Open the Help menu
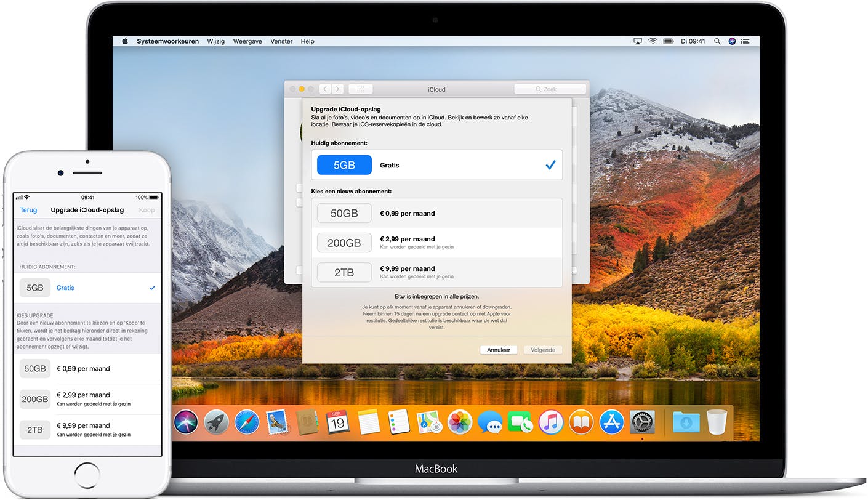Viewport: 868px width, 500px height. tap(308, 41)
